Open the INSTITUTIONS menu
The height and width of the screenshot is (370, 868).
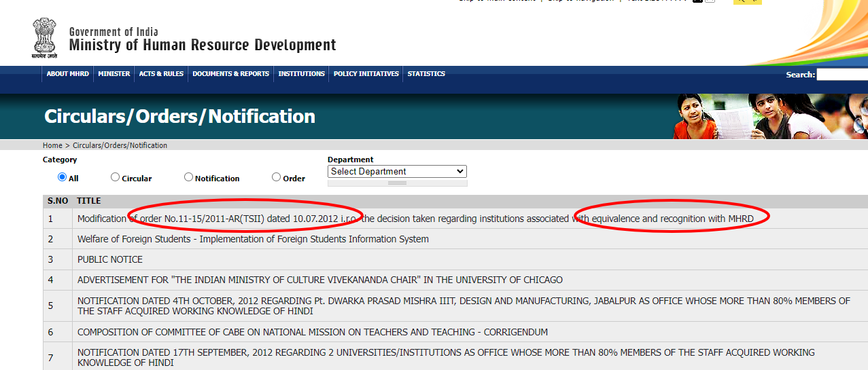pos(302,74)
